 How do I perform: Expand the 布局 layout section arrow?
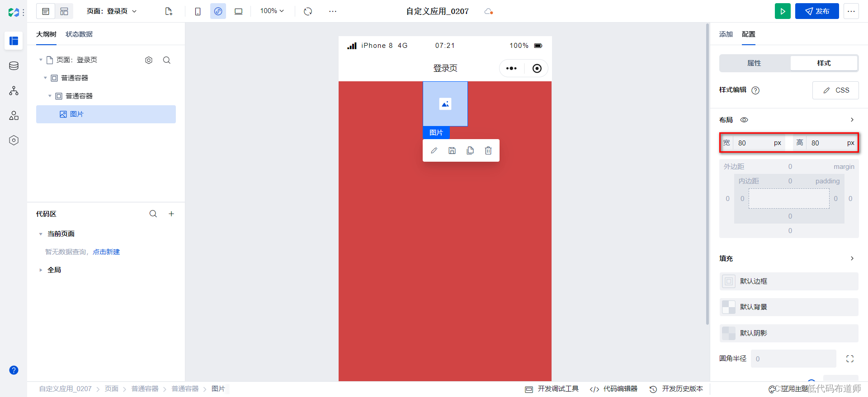pos(852,120)
